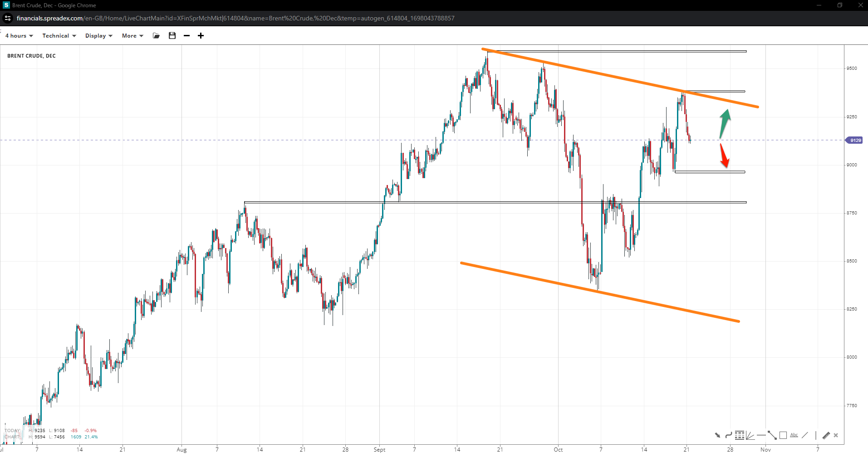Open the More menu
Image resolution: width=868 pixels, height=457 pixels.
[x=132, y=36]
